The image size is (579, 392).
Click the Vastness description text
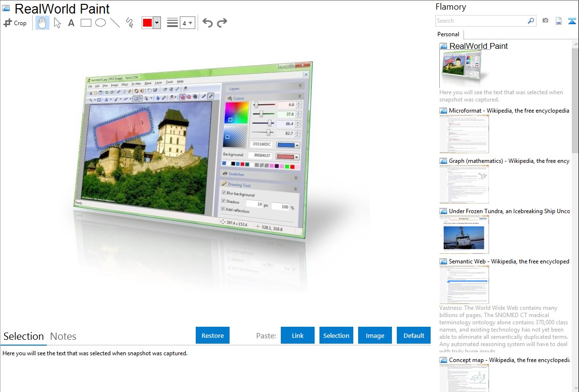tap(504, 329)
